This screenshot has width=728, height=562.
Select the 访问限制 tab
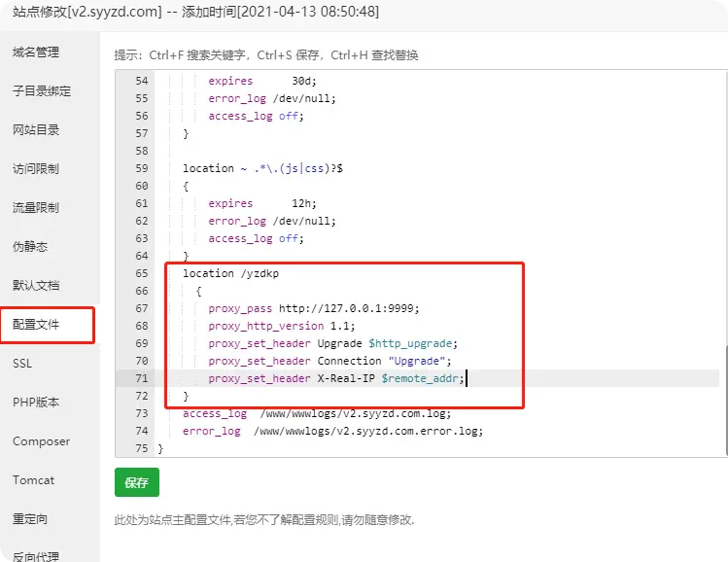coord(36,168)
